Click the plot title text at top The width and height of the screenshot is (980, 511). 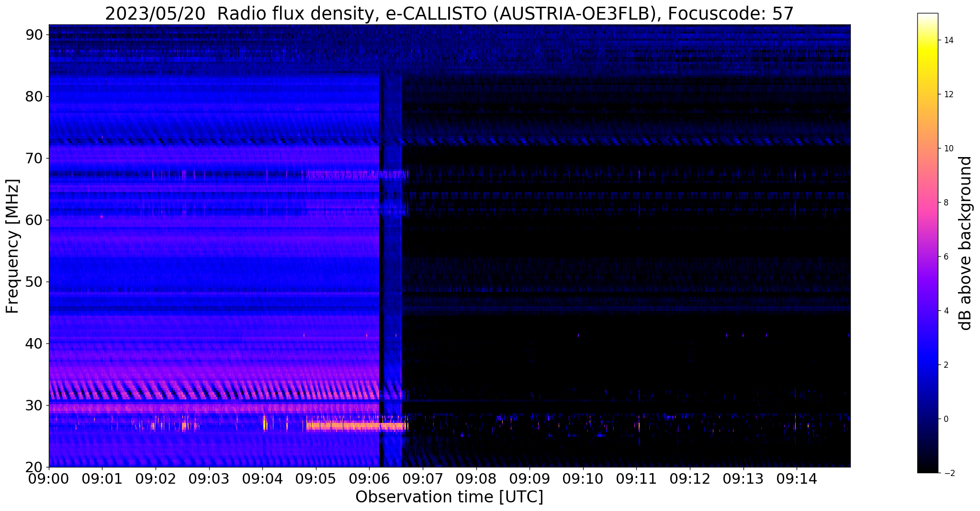click(x=449, y=14)
